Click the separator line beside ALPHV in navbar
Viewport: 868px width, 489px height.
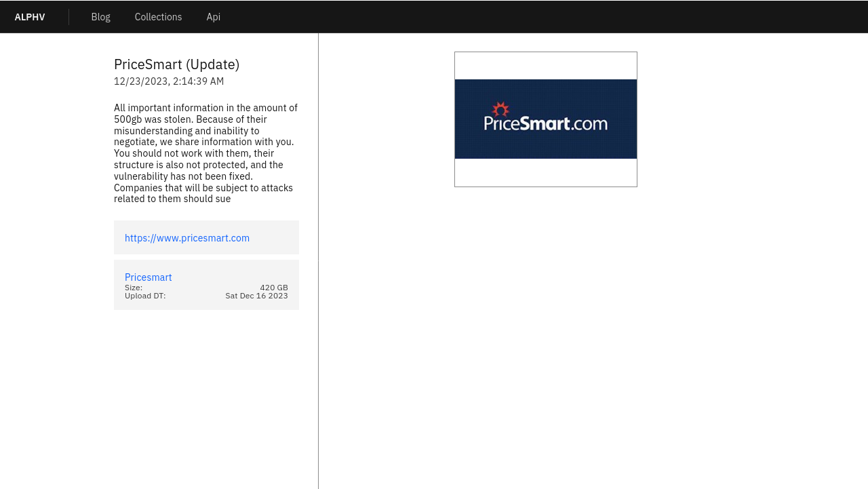pos(68,17)
